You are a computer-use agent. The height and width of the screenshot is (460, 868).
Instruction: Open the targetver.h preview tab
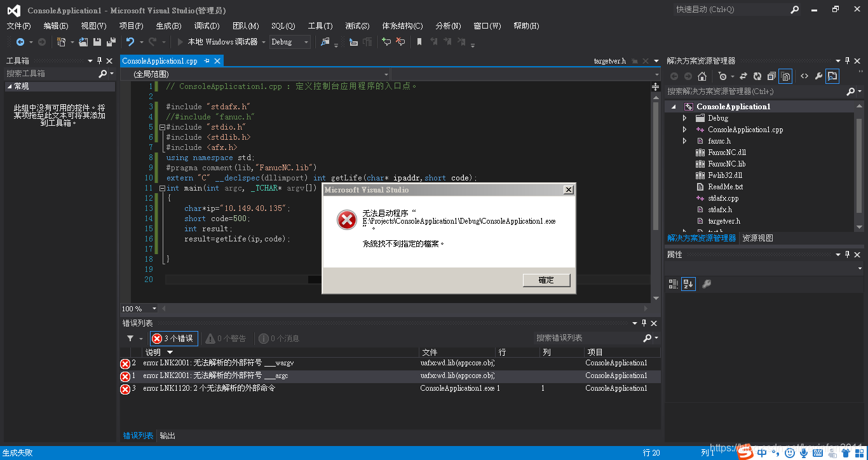(x=610, y=61)
